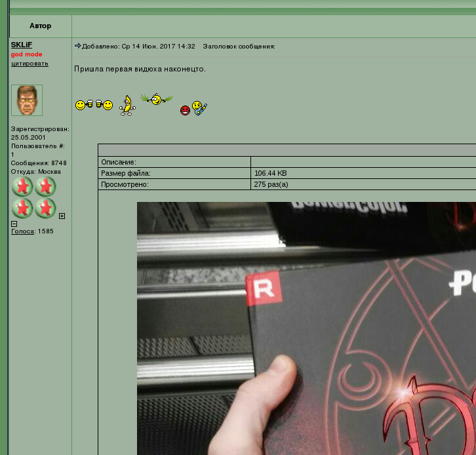
Task: Click the upper-right red star badge
Action: coord(45,187)
